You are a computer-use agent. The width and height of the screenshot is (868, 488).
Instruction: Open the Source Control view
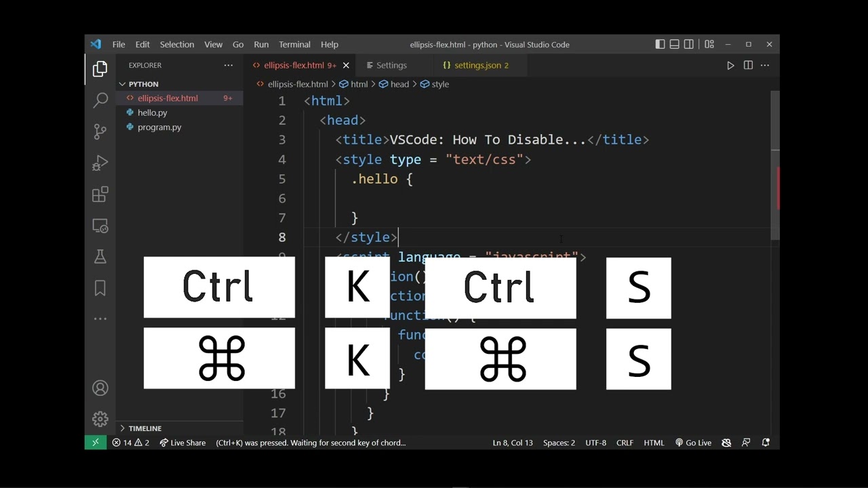point(100,131)
